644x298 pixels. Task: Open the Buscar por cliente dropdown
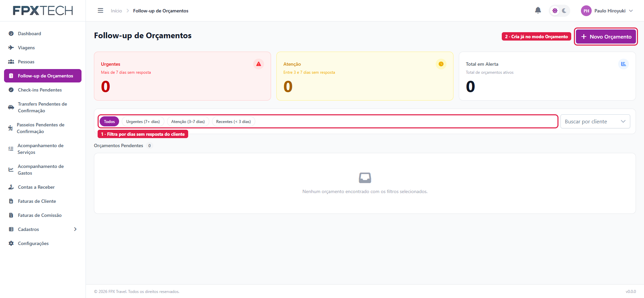(x=595, y=121)
